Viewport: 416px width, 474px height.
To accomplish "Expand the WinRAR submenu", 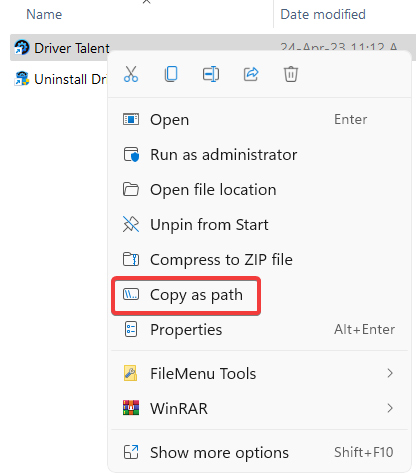I will point(259,408).
